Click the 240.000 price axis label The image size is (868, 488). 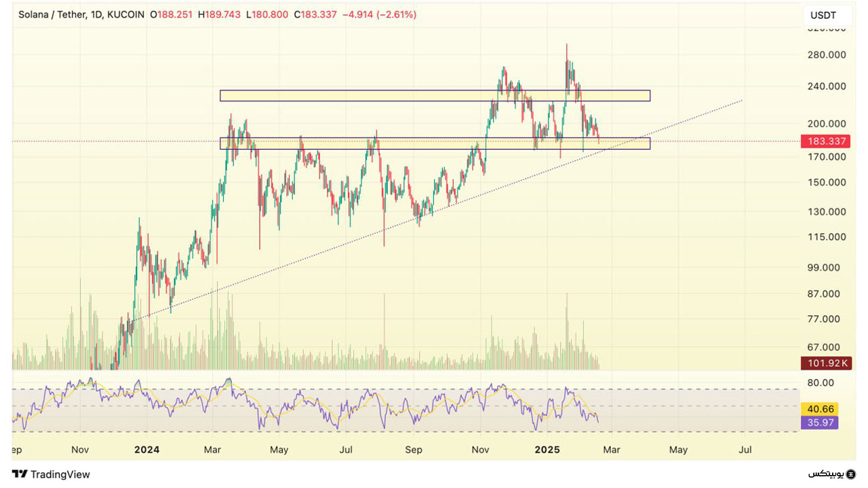(x=826, y=86)
